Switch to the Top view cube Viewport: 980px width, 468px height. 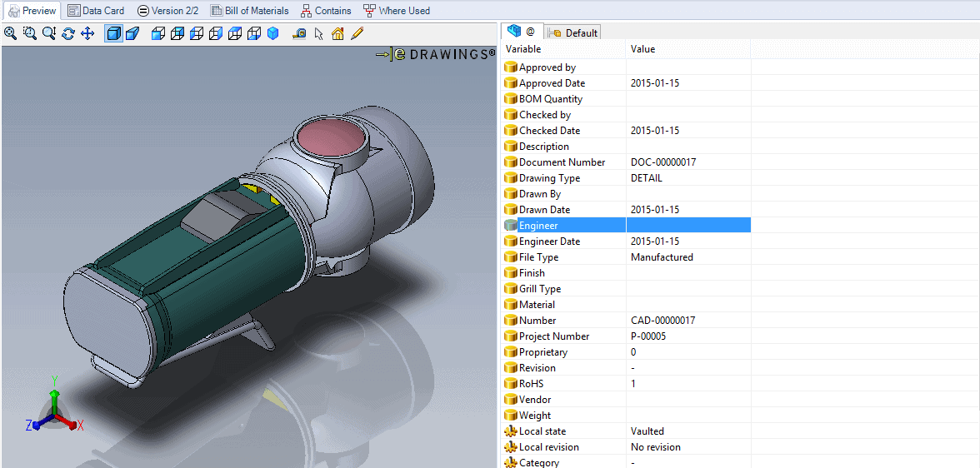point(235,33)
